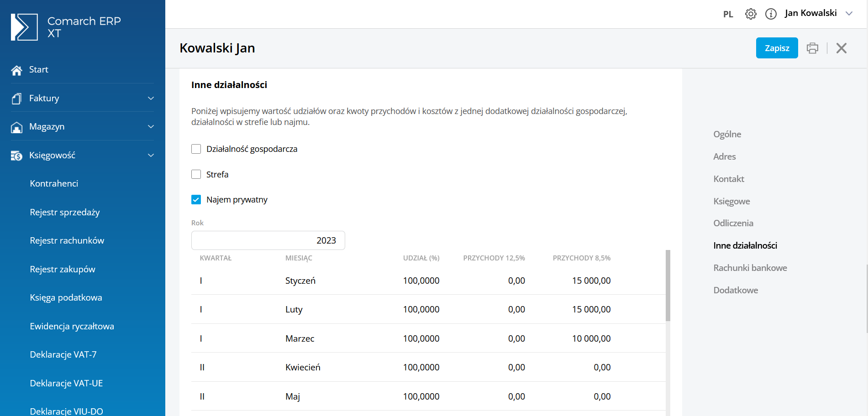Switch language via the PL link
This screenshot has height=416, width=868.
728,14
